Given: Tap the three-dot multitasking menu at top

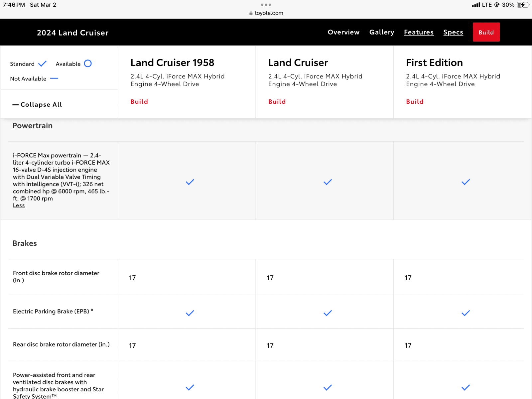Looking at the screenshot, I should [266, 5].
